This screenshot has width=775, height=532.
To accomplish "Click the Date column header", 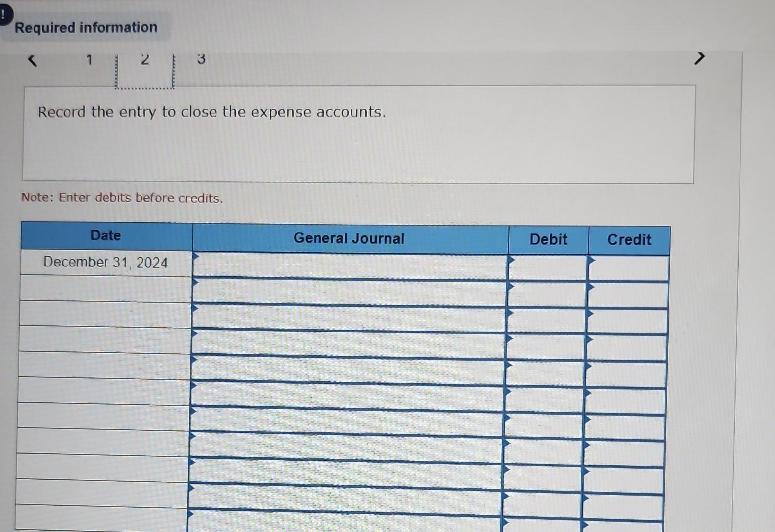I will [106, 235].
